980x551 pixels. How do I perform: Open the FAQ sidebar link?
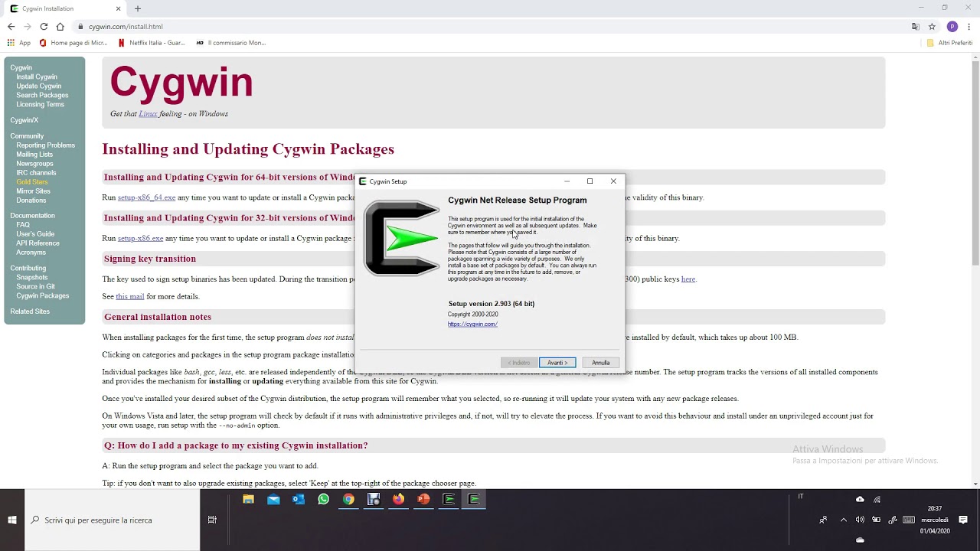23,225
